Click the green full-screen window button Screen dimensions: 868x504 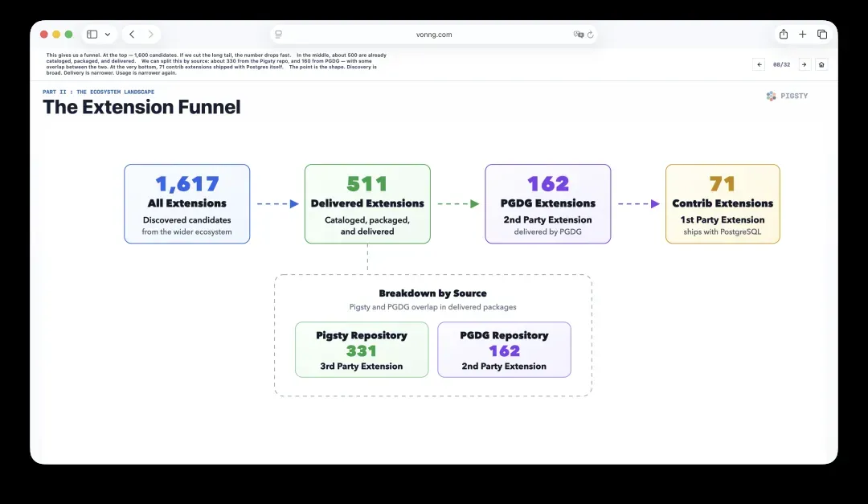68,35
